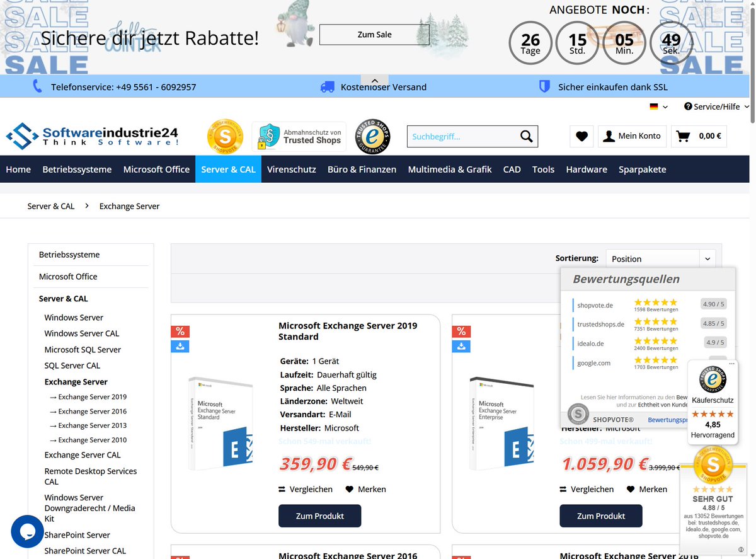Screen dimensions: 756x559
Task: Open the Home menu item
Action: pos(18,169)
